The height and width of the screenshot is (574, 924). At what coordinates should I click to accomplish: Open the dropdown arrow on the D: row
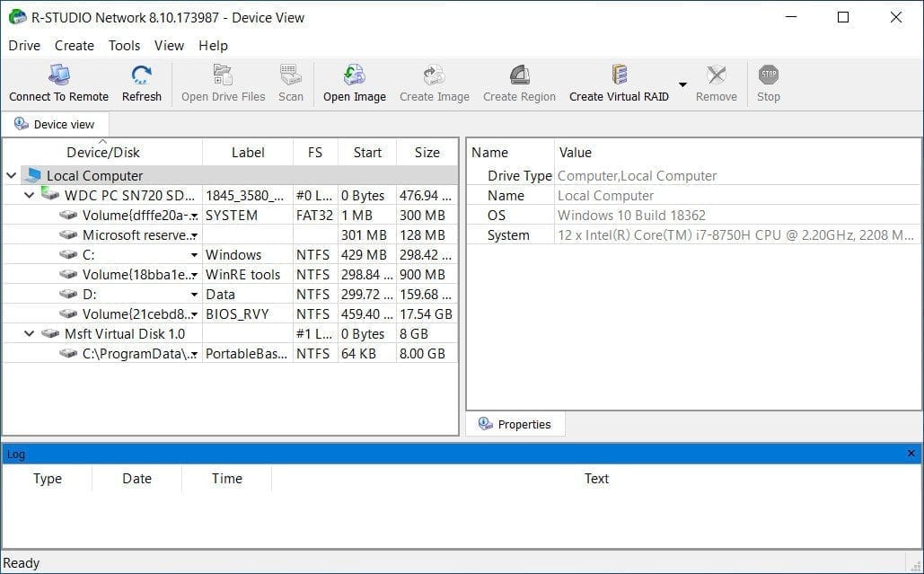(194, 295)
